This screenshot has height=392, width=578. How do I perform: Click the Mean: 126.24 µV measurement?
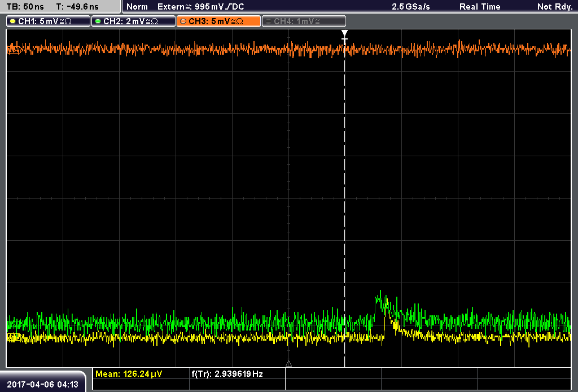click(129, 374)
